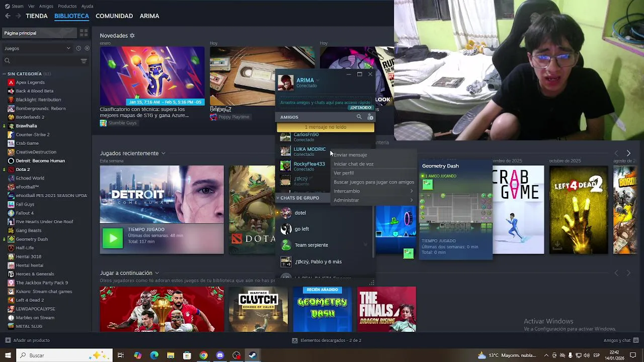The image size is (644, 362).
Task: Launch Google Chrome from the taskbar
Action: pos(203,355)
